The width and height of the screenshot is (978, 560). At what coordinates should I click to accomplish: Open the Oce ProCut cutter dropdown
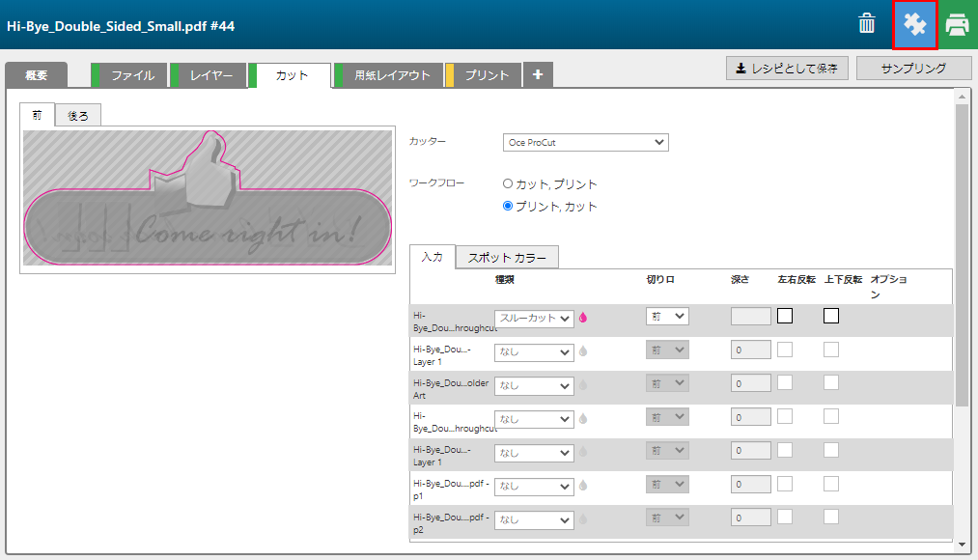click(586, 143)
